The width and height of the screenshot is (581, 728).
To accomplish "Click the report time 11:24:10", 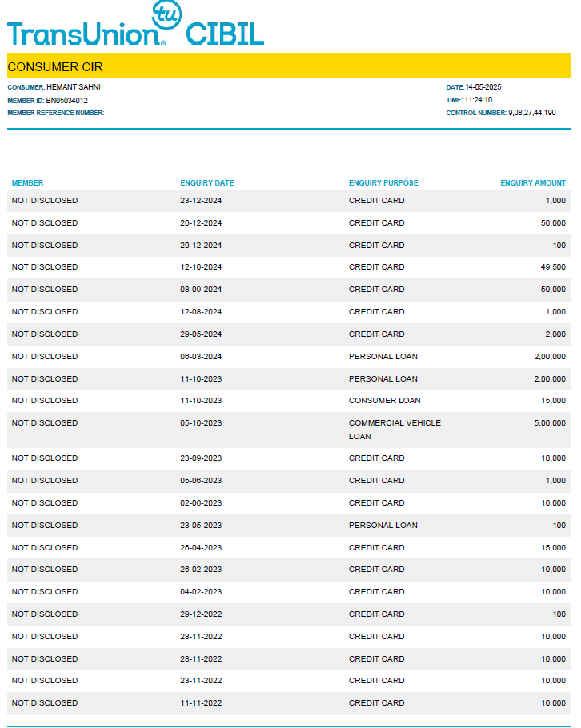I will (479, 100).
